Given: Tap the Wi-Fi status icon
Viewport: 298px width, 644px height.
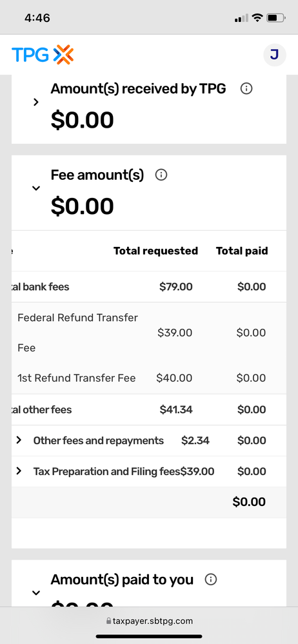Looking at the screenshot, I should point(257,17).
